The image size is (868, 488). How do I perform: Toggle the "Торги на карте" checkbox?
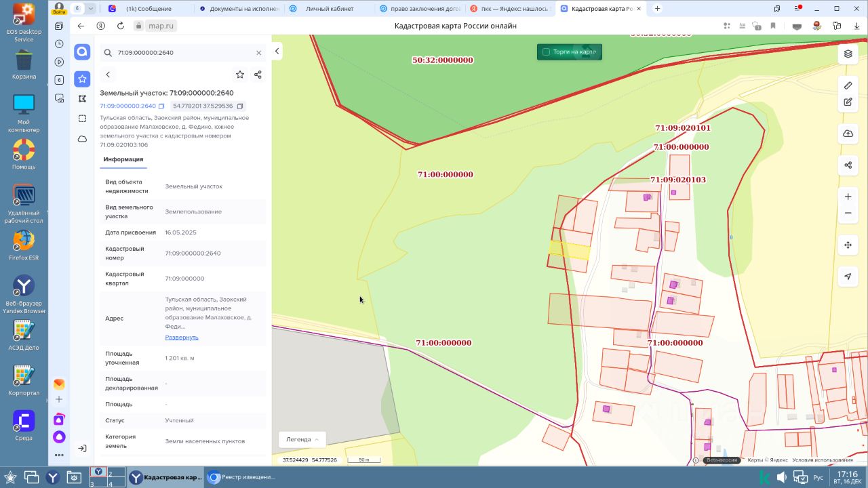point(545,52)
